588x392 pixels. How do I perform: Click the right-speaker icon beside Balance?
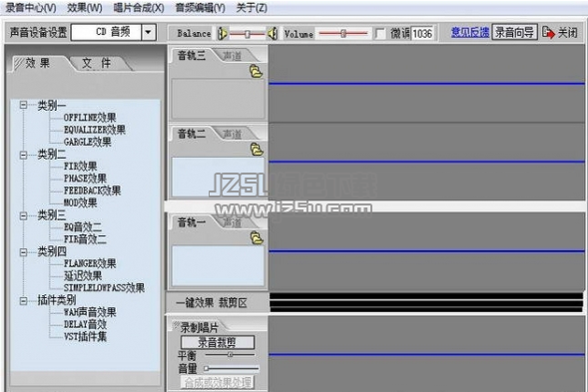(x=273, y=34)
